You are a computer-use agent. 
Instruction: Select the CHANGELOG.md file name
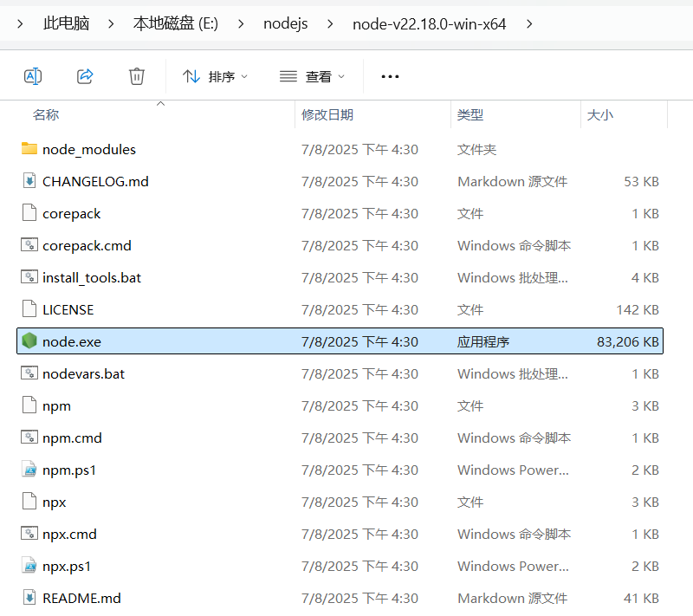(x=95, y=181)
